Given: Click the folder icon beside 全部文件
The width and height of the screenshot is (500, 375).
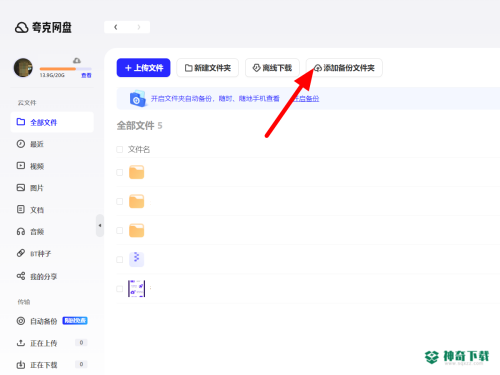Looking at the screenshot, I should [21, 122].
